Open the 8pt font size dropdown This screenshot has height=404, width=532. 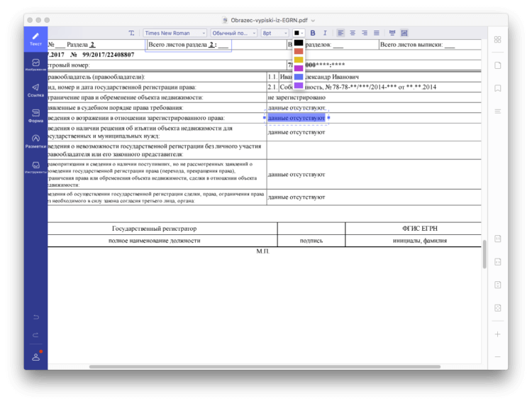(275, 33)
